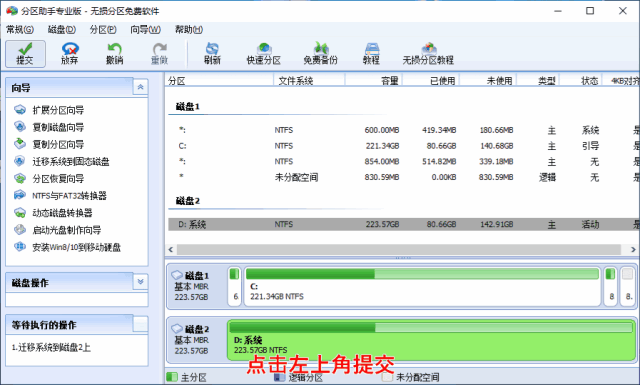Open the 免费备份 free backup tool

pyautogui.click(x=320, y=53)
